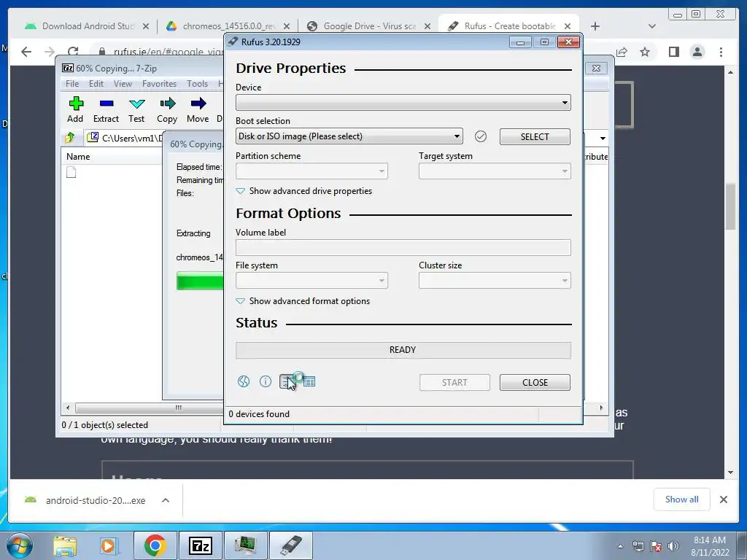Click Show all downloads button
Viewport: 747px width, 560px height.
coord(682,499)
